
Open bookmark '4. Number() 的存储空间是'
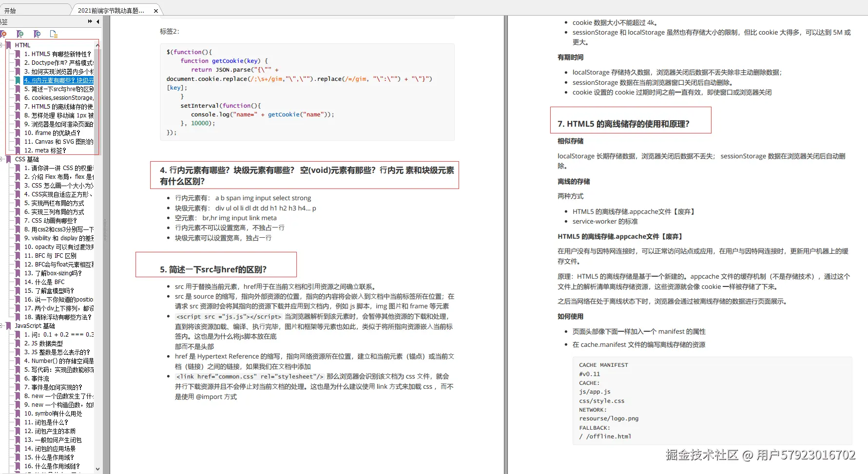[x=58, y=361]
